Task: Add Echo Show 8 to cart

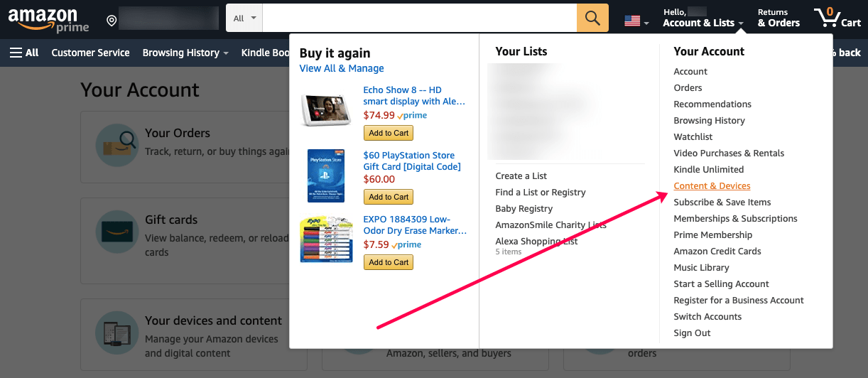Action: tap(389, 133)
